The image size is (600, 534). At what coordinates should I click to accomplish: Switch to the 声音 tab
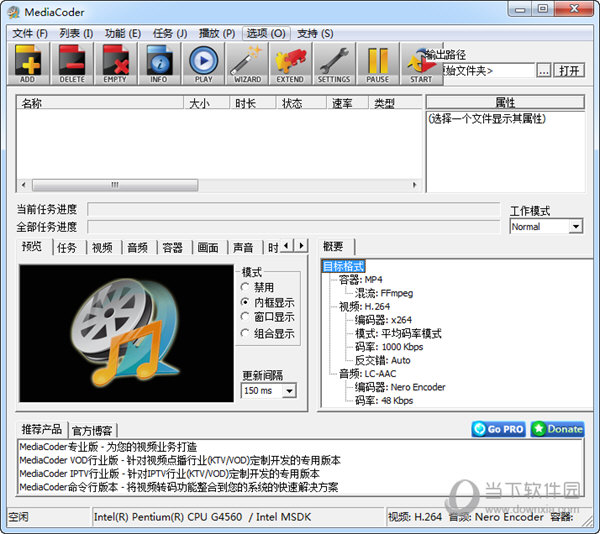tap(243, 248)
